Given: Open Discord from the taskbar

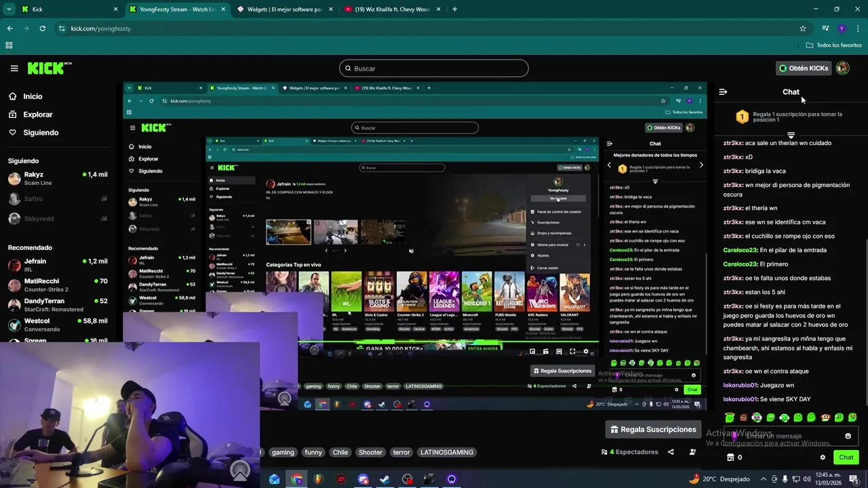Looking at the screenshot, I should [363, 479].
